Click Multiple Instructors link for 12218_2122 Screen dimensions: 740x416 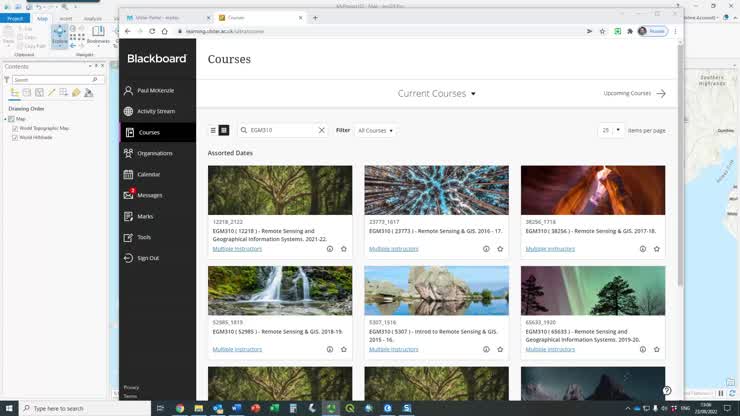click(x=237, y=249)
